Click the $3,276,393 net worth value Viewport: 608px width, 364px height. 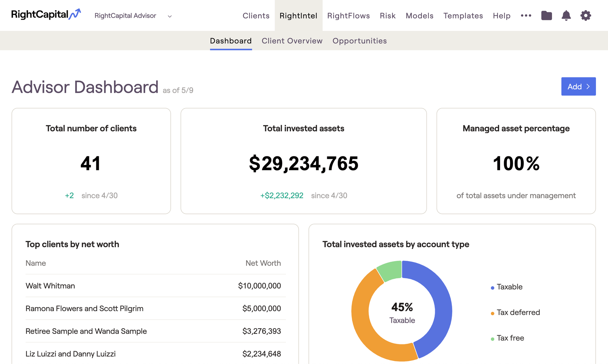[262, 331]
